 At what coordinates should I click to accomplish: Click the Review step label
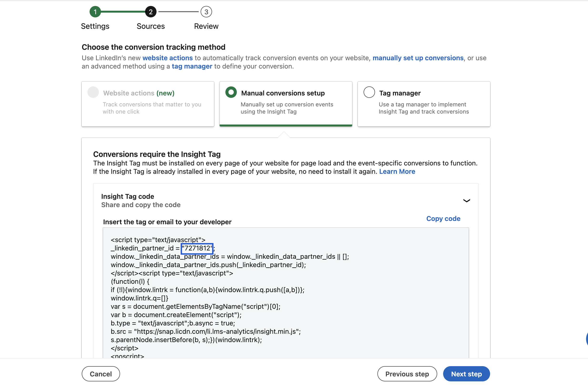tap(206, 26)
